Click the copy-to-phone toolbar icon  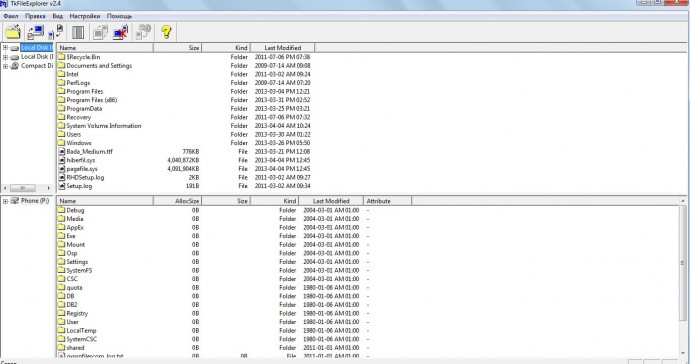click(x=56, y=32)
